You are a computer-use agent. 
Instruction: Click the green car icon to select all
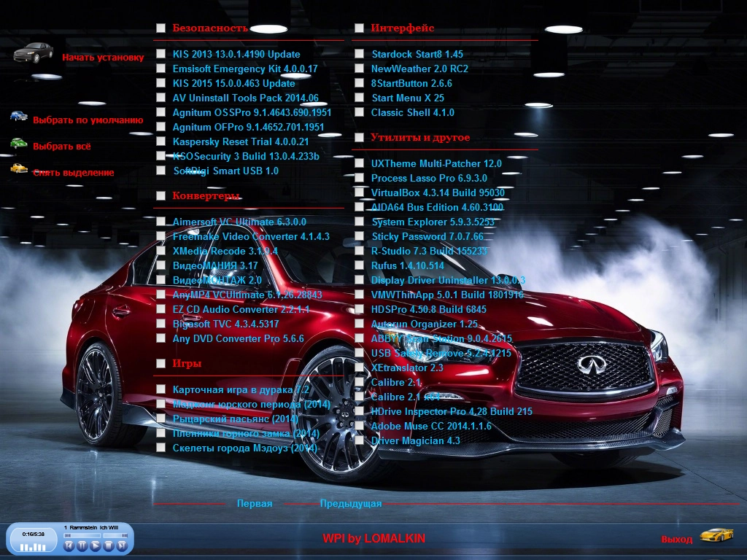[18, 143]
